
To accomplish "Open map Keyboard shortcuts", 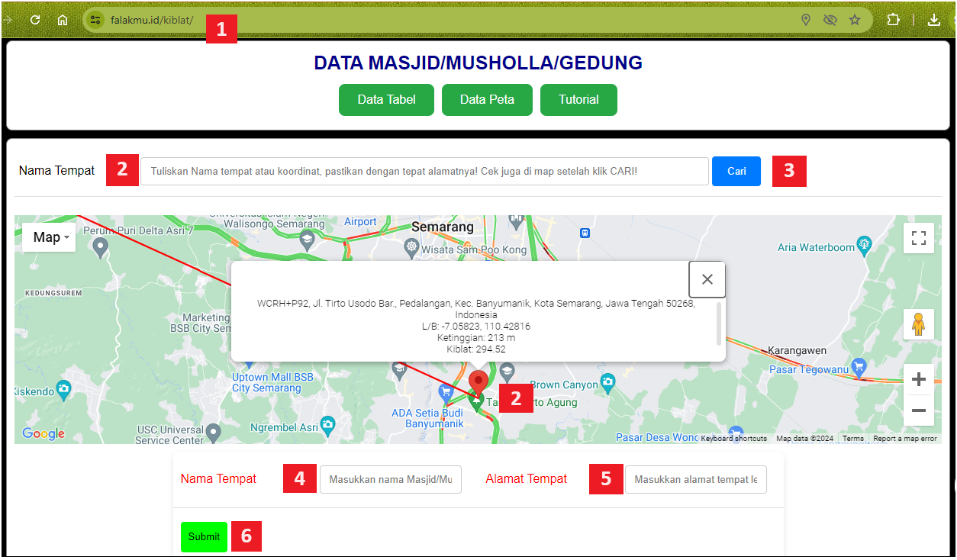I will 734,439.
